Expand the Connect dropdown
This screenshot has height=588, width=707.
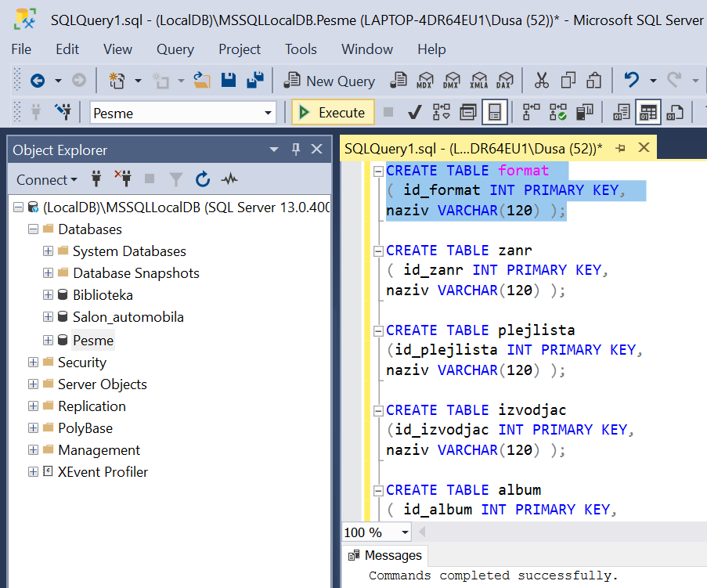[x=47, y=180]
